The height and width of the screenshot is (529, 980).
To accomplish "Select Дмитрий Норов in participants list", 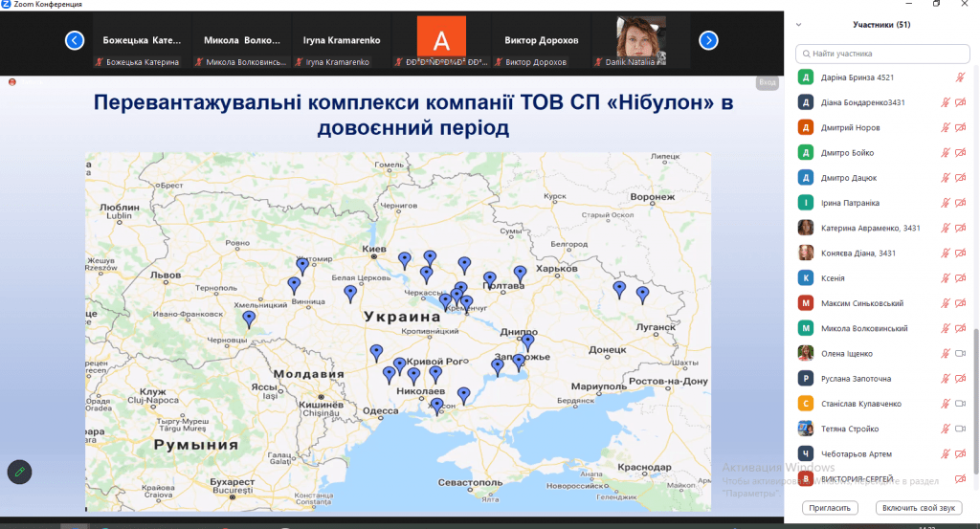I will click(850, 127).
